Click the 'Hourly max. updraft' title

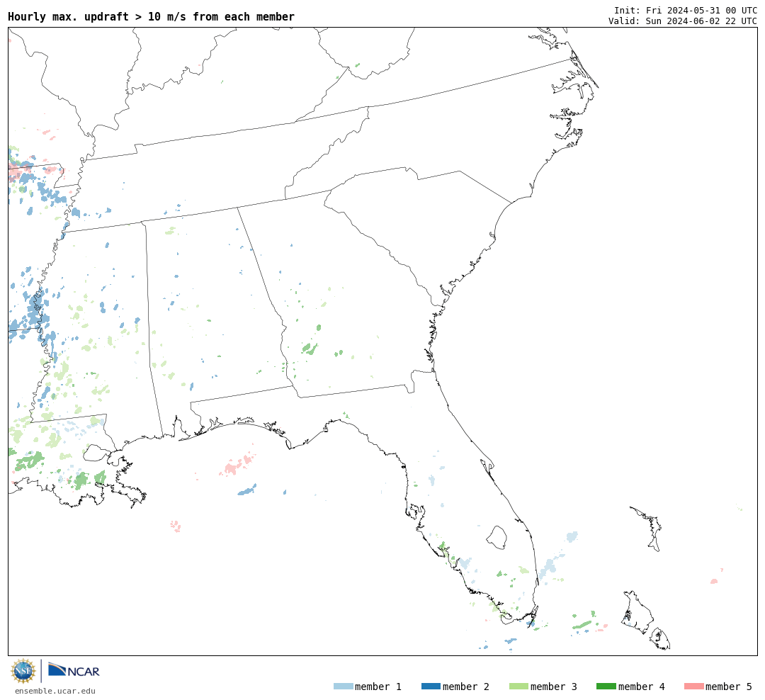152,16
